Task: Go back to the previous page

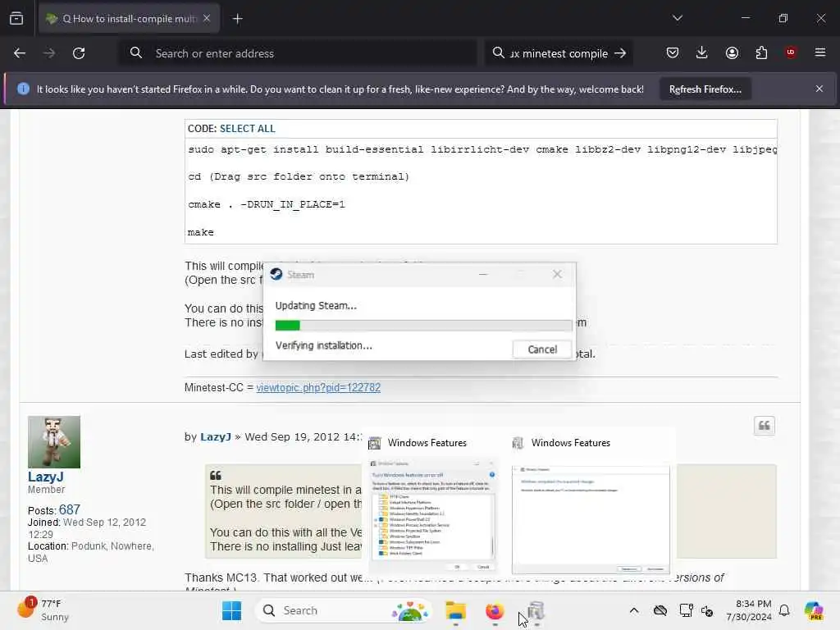Action: (x=20, y=53)
